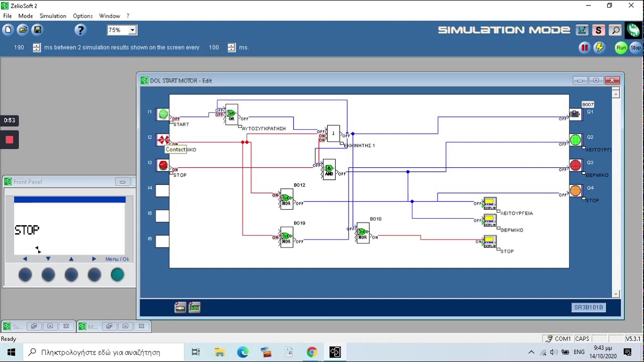The image size is (644, 362).
Task: Toggle the I3 STOP input button
Action: (163, 165)
